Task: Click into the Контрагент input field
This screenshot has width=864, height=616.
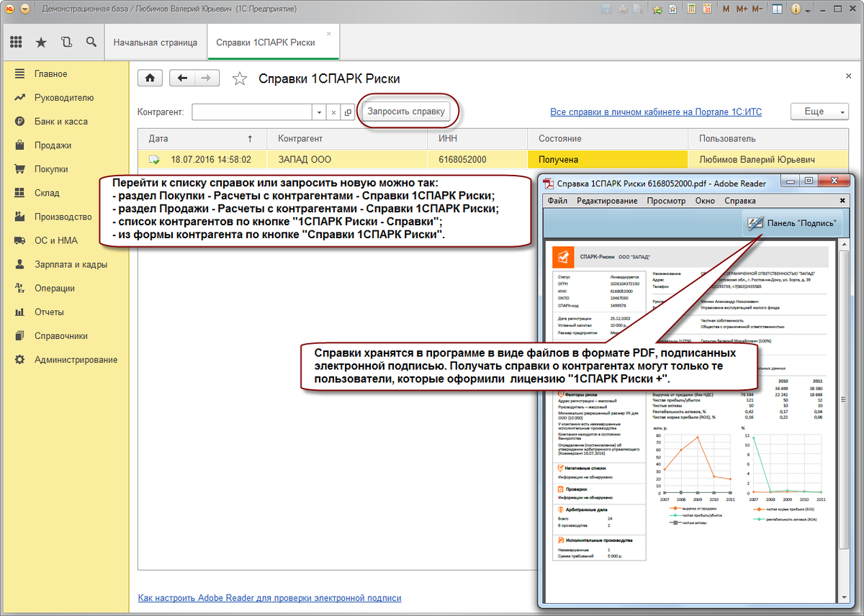Action: (x=252, y=112)
